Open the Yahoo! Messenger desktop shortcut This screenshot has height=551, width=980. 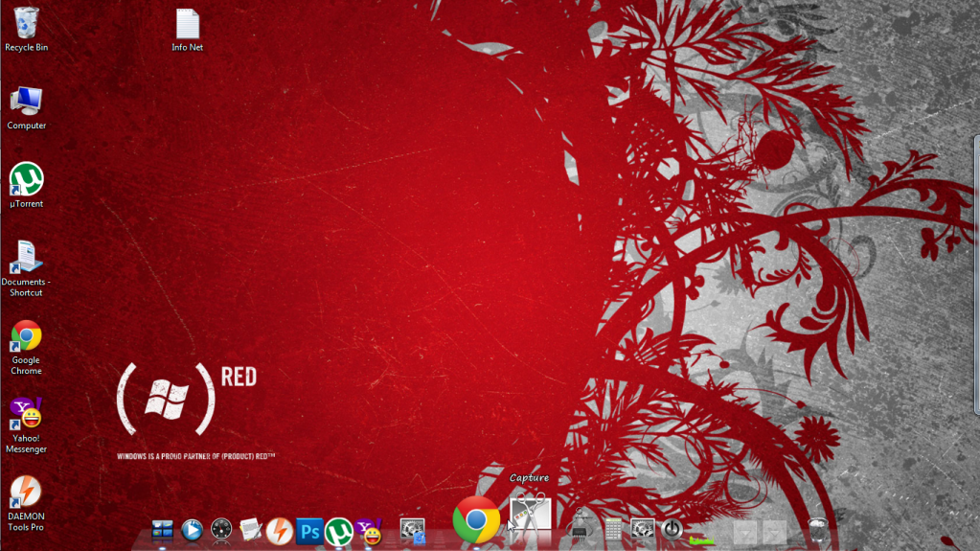(26, 425)
